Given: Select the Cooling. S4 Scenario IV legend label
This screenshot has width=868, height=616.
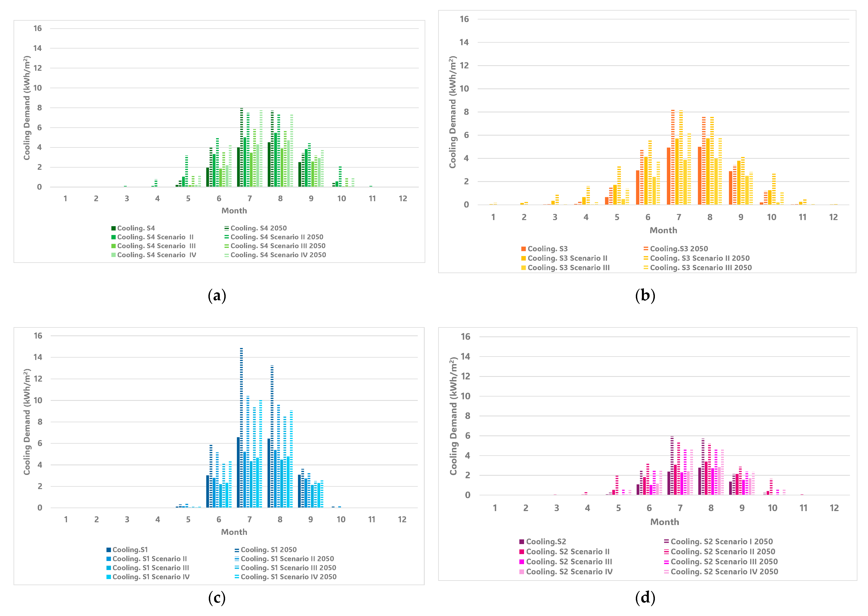Looking at the screenshot, I should click(x=156, y=255).
